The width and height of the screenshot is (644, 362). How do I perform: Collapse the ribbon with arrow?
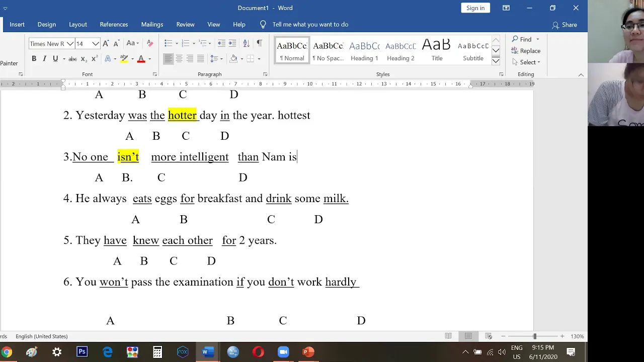pyautogui.click(x=581, y=75)
